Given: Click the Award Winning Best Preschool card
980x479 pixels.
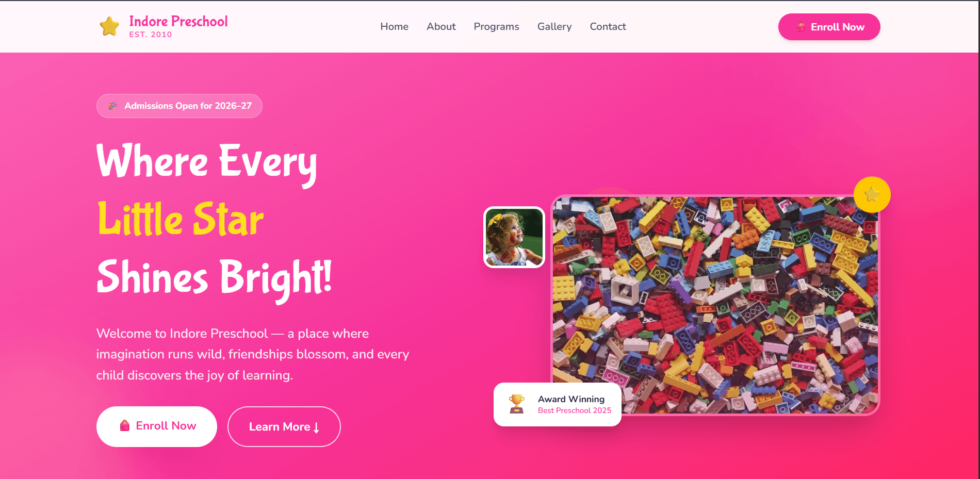Looking at the screenshot, I should coord(557,404).
